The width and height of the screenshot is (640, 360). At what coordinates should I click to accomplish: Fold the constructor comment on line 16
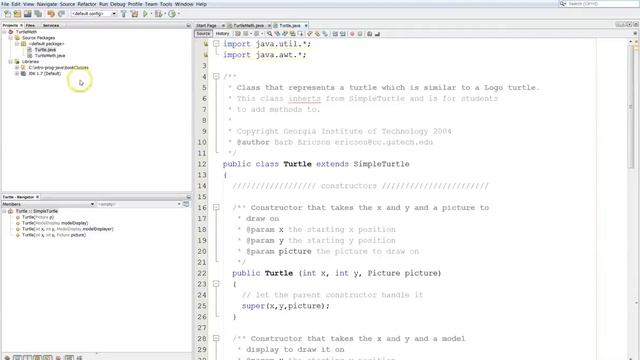tap(216, 207)
